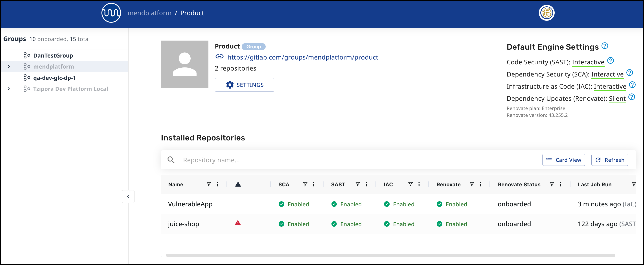Screen dimensions: 644x265
Task: Filter the Renovate column
Action: click(x=472, y=184)
